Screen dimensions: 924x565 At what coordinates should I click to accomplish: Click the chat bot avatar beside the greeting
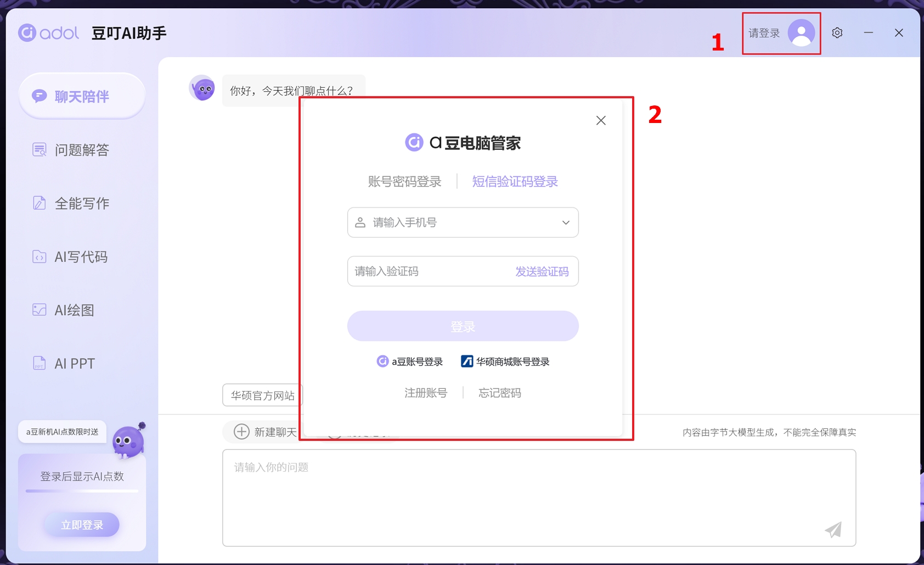pyautogui.click(x=202, y=88)
